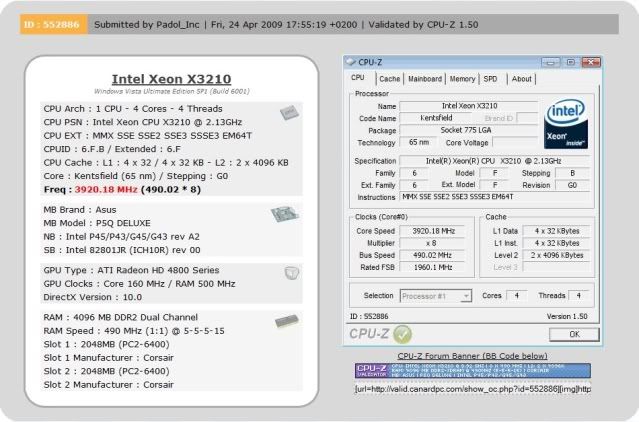Click the Code Name field Kentsfield

[x=436, y=118]
